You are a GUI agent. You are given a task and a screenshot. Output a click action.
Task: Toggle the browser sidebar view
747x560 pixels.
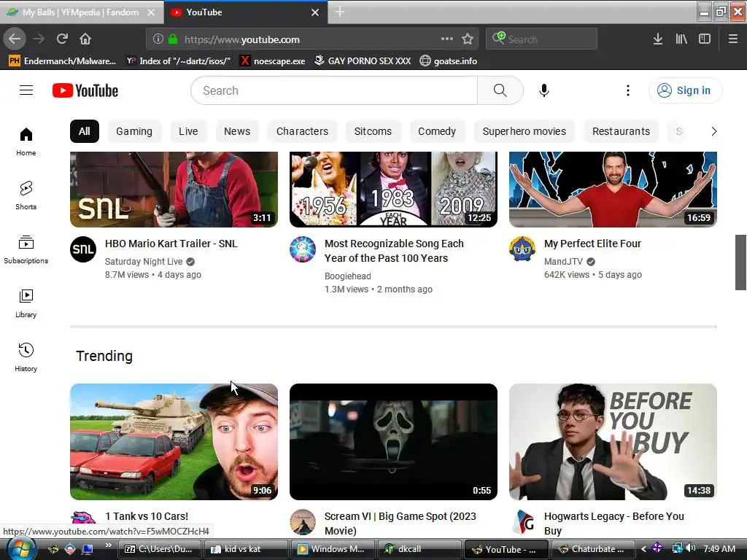tap(705, 39)
